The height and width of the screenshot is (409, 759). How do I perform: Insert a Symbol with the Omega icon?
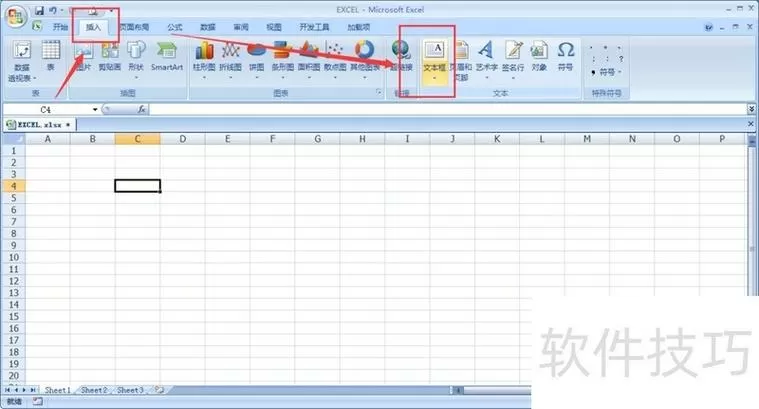[x=565, y=57]
